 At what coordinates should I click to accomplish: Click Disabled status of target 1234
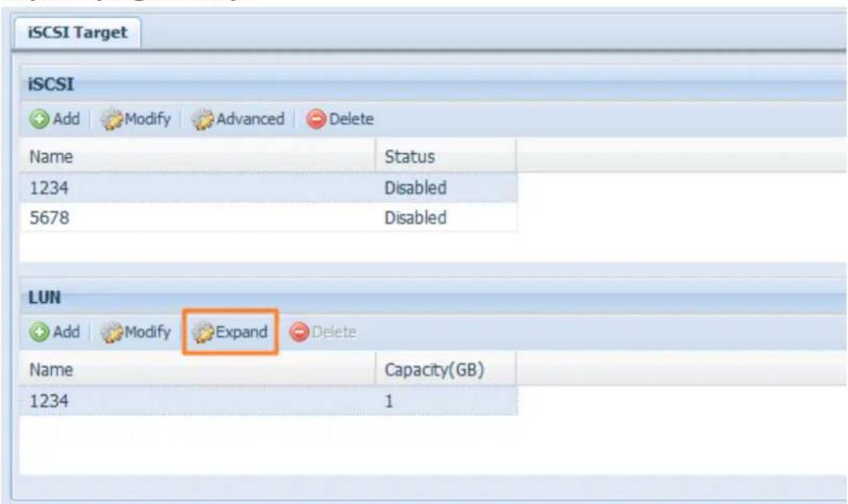click(x=415, y=188)
